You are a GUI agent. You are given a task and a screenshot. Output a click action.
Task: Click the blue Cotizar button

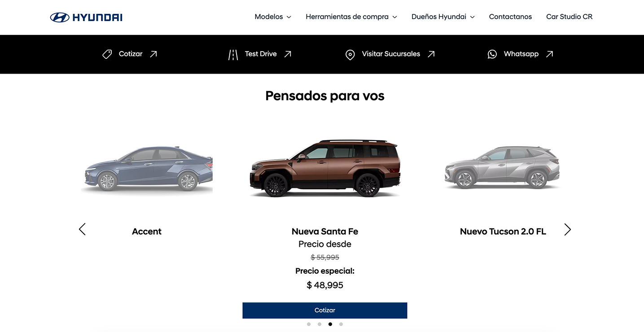point(325,310)
